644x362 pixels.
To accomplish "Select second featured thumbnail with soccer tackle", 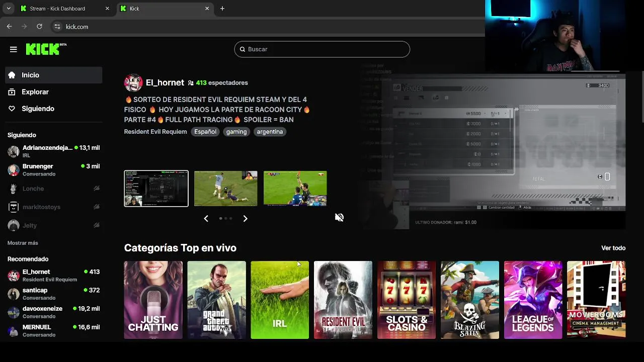I will pyautogui.click(x=225, y=189).
